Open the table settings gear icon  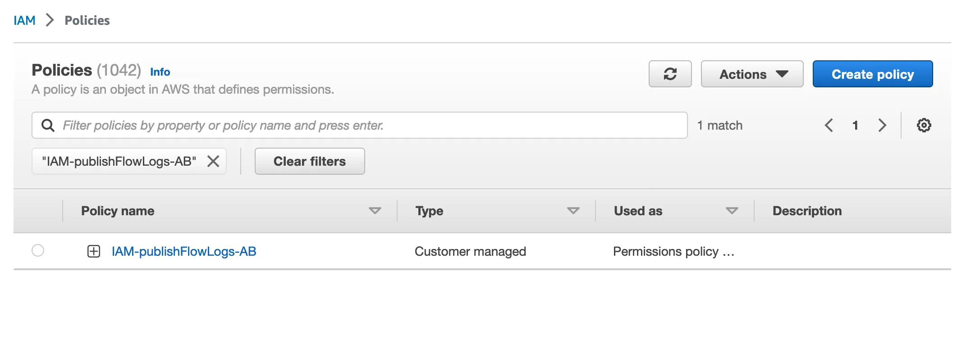tap(924, 125)
